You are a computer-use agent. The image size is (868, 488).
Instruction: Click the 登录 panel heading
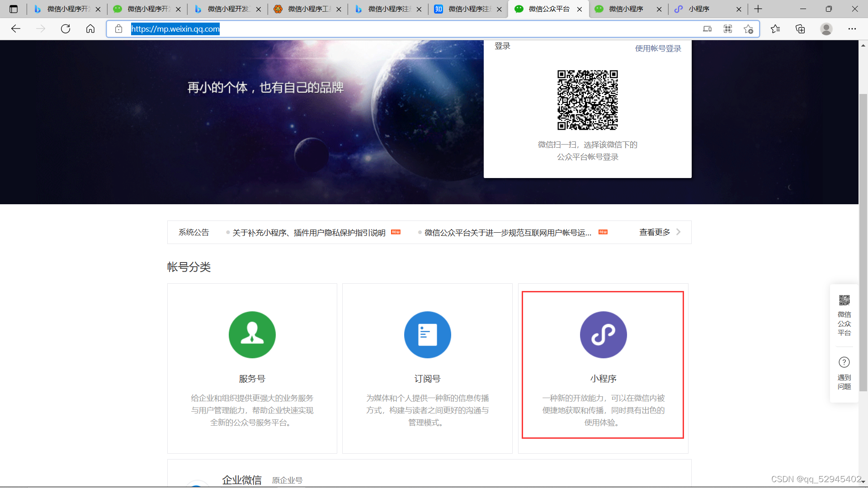point(502,46)
